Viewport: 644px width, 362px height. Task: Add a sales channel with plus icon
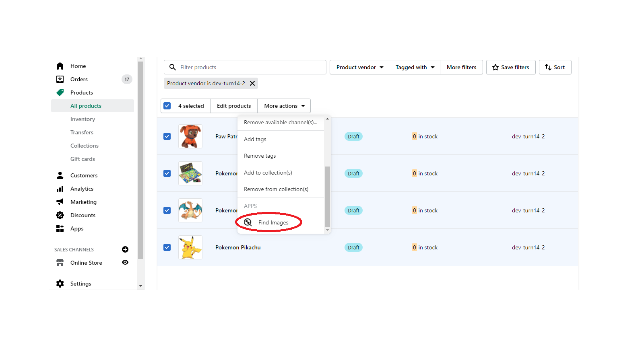[x=125, y=249]
